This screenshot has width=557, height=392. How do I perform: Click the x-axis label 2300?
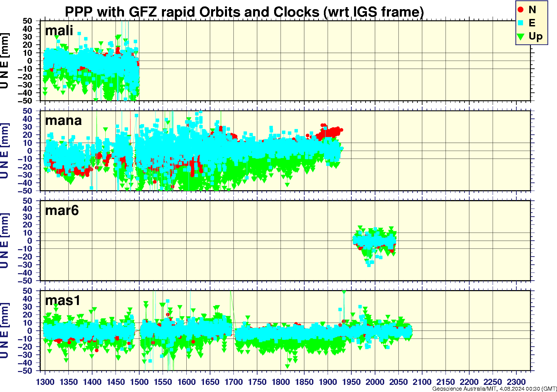[516, 382]
